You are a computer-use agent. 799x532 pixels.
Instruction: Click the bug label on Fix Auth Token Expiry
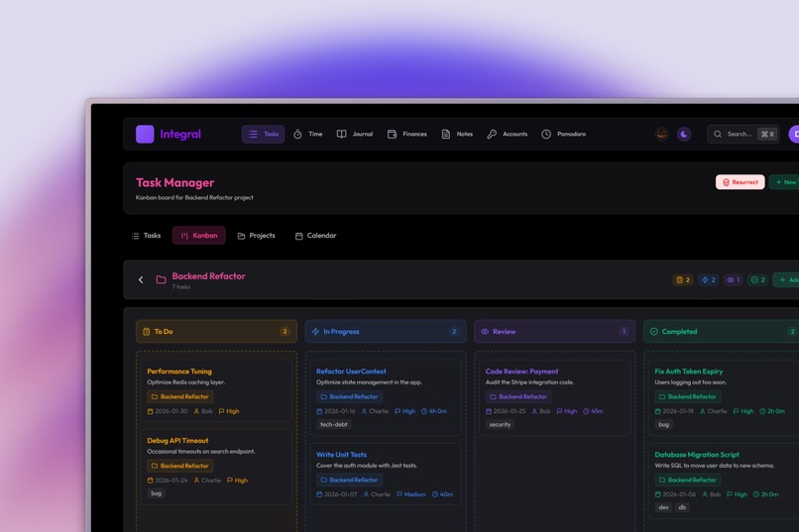663,425
